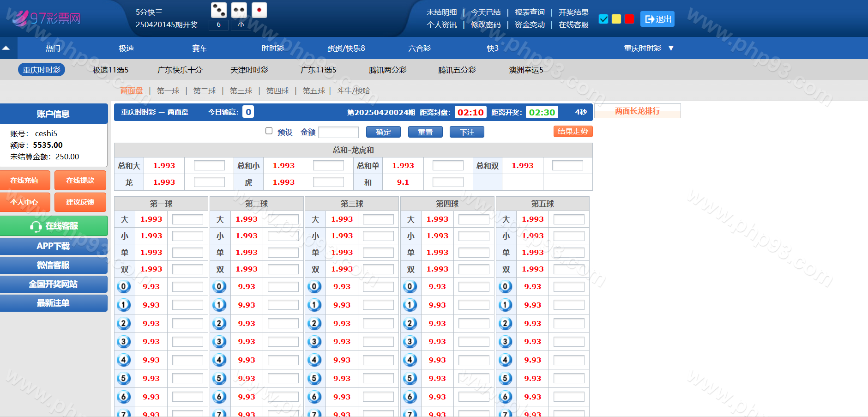868x417 pixels.
Task: Select ball number 5 in 第五球
Action: coord(505,379)
